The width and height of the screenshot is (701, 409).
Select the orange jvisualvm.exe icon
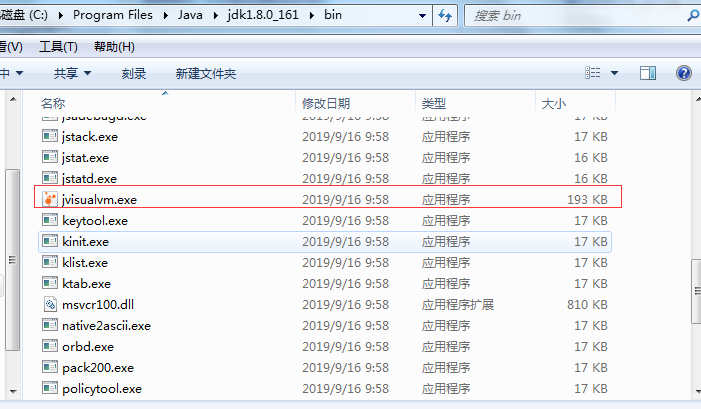click(50, 199)
